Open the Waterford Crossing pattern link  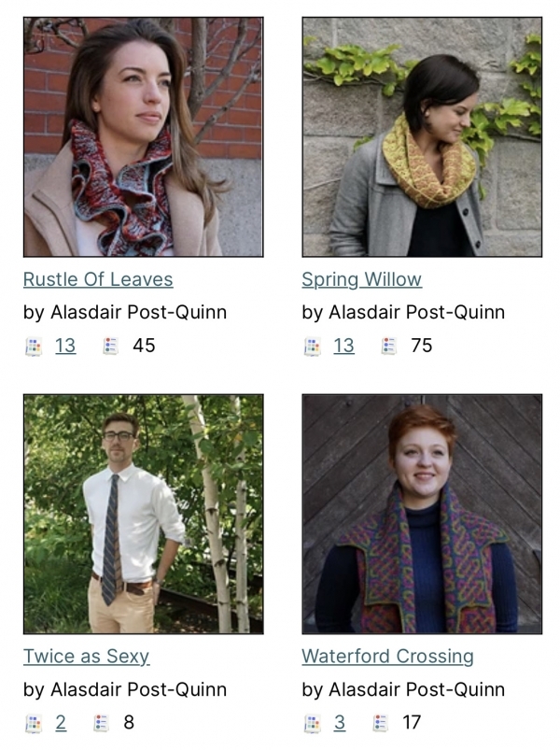pos(387,657)
